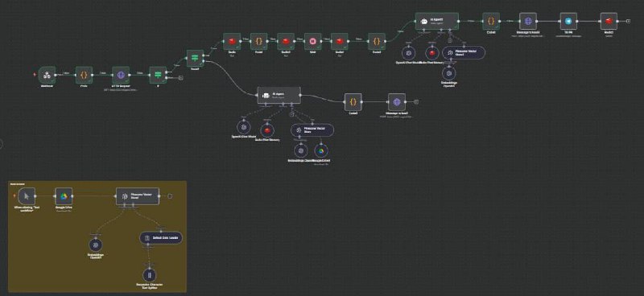
Task: Open the HTTP node after AI Agent1's Code node
Action: pos(528,21)
